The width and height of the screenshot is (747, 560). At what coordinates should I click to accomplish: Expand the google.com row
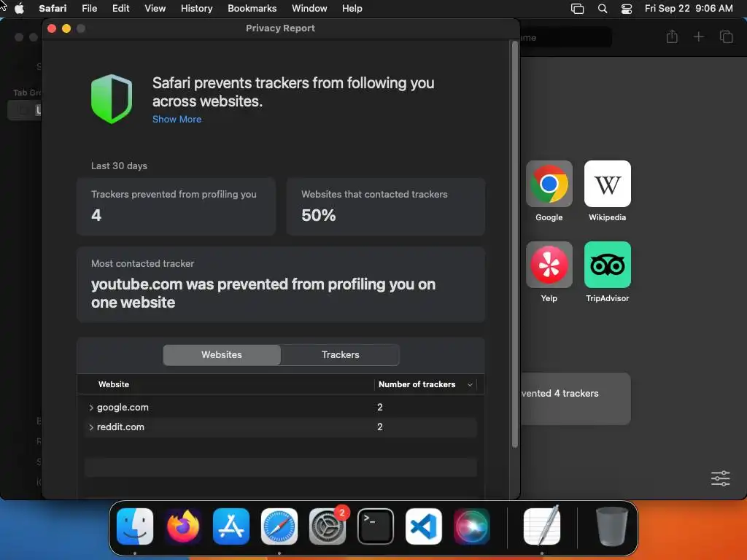[91, 408]
